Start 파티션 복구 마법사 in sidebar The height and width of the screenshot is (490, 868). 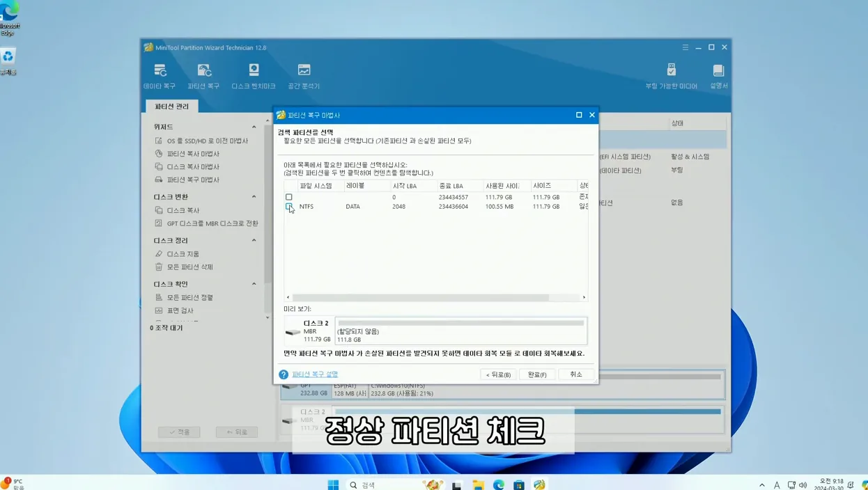(x=187, y=180)
